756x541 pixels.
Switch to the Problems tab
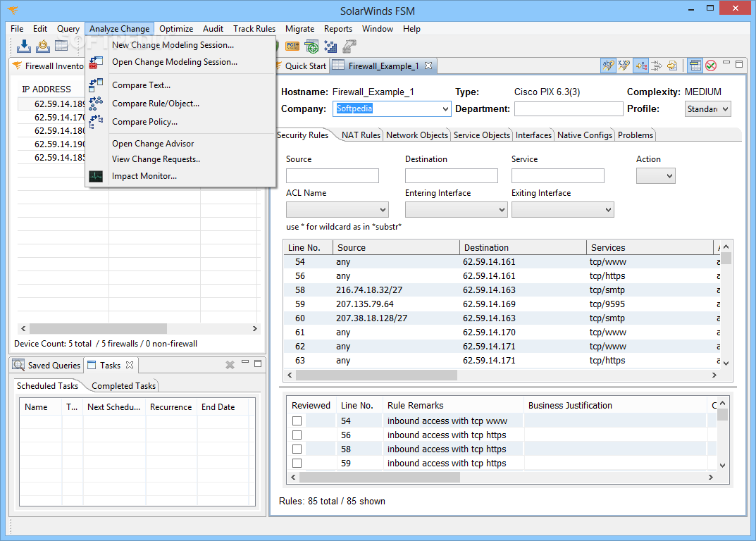pos(636,135)
